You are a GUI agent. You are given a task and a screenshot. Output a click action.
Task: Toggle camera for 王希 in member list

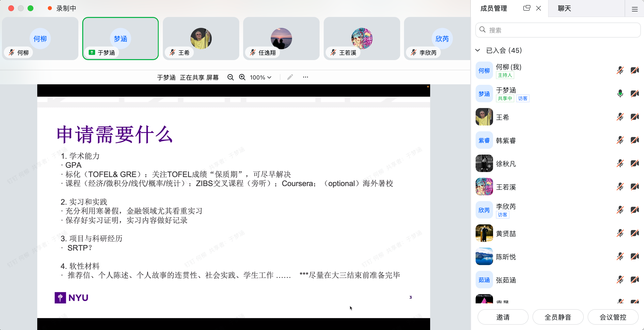click(635, 117)
